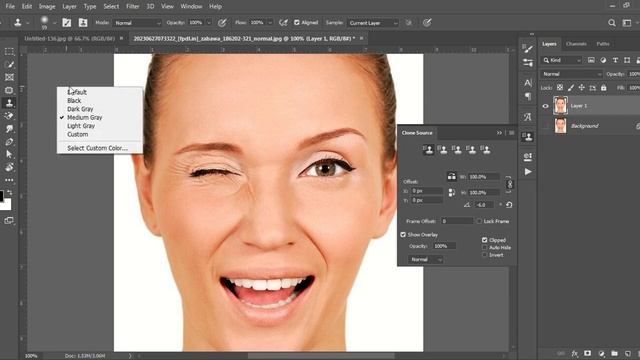Open the Clone Source panel toggle in options bar
The width and height of the screenshot is (640, 360).
(x=83, y=23)
